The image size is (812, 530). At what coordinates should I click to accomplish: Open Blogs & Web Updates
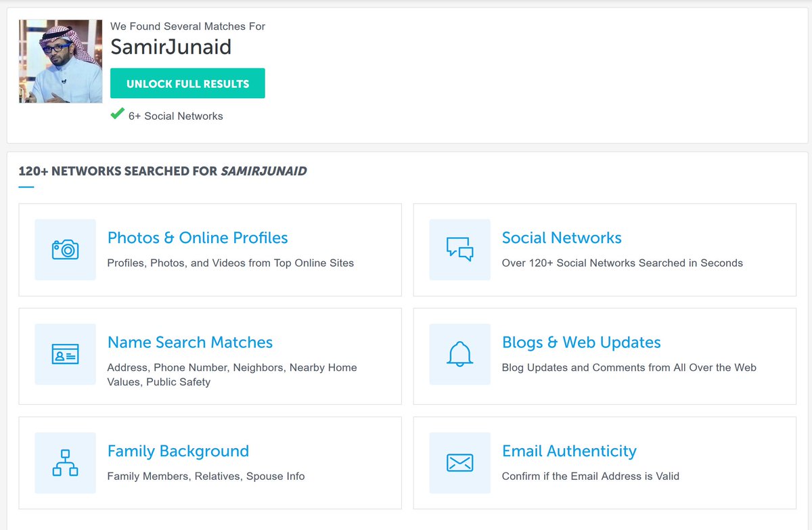tap(581, 343)
